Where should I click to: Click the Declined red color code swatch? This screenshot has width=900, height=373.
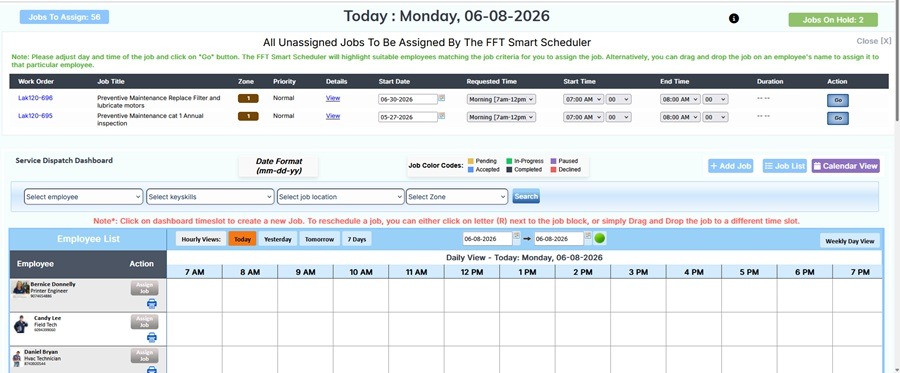click(553, 170)
